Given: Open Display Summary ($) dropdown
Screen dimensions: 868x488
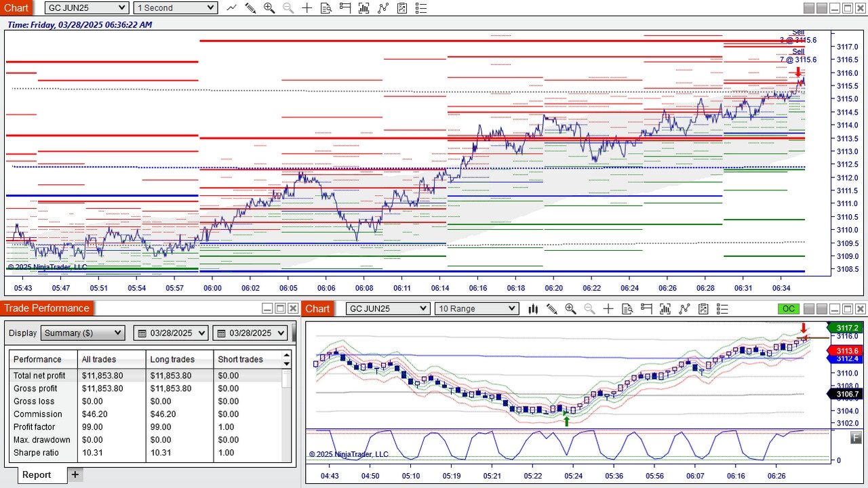Looking at the screenshot, I should coord(83,333).
